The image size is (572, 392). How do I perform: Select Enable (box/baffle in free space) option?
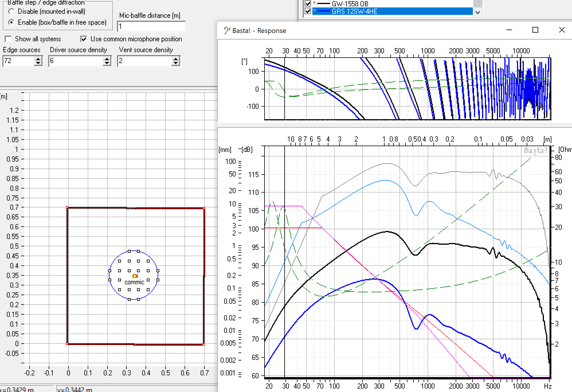tap(11, 22)
